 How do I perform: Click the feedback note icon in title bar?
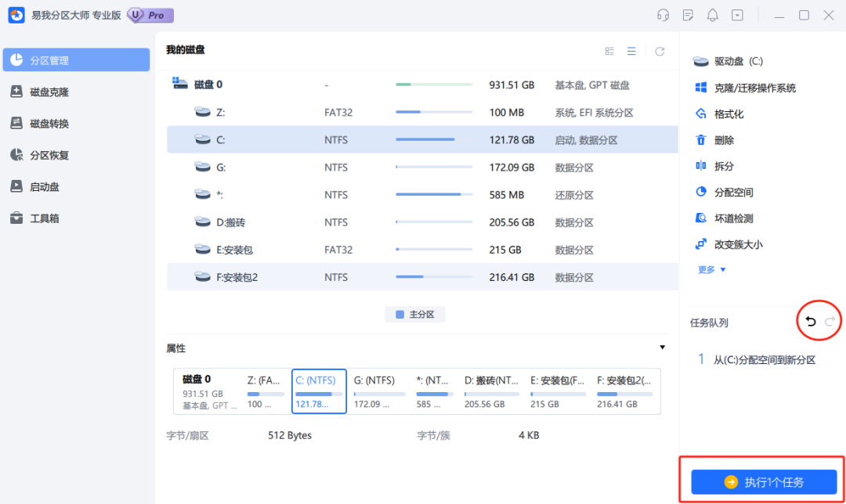(688, 15)
